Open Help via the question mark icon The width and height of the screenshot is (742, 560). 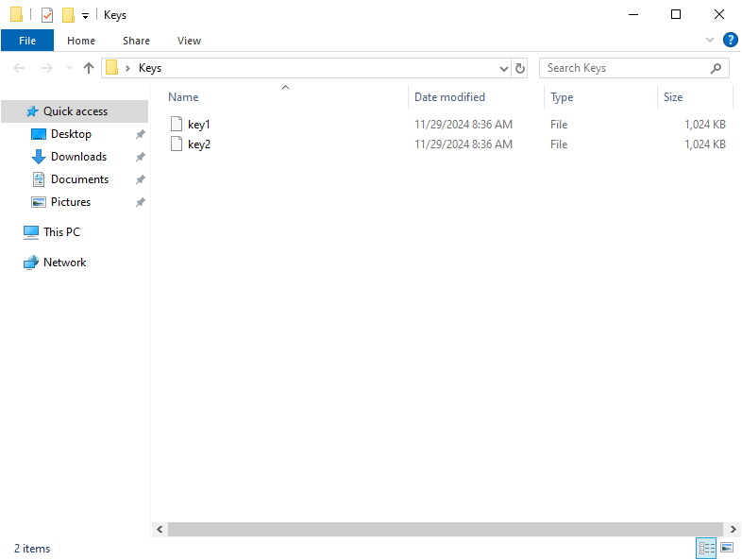[x=730, y=40]
